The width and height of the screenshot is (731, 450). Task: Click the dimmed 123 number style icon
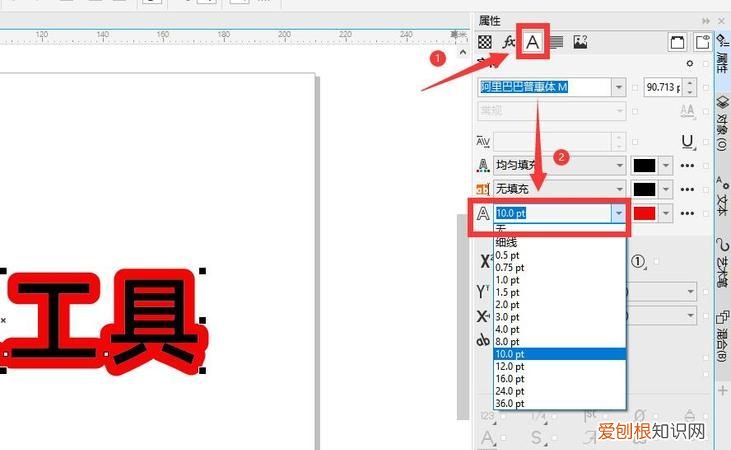[x=488, y=415]
